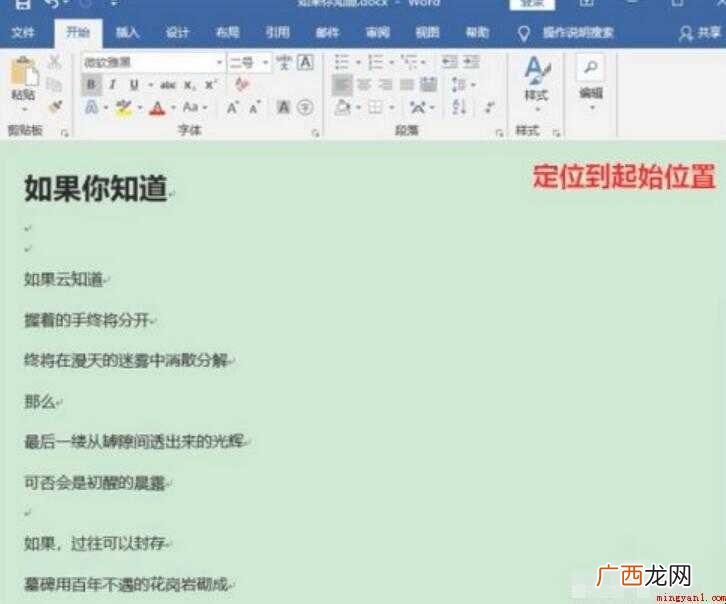Viewport: 726px width, 604px height.
Task: Open Font dialog launcher
Action: (x=315, y=133)
